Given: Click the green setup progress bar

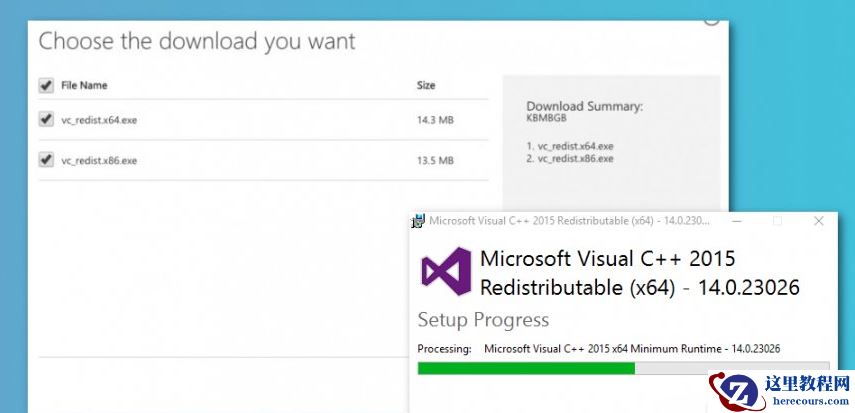Looking at the screenshot, I should point(526,368).
